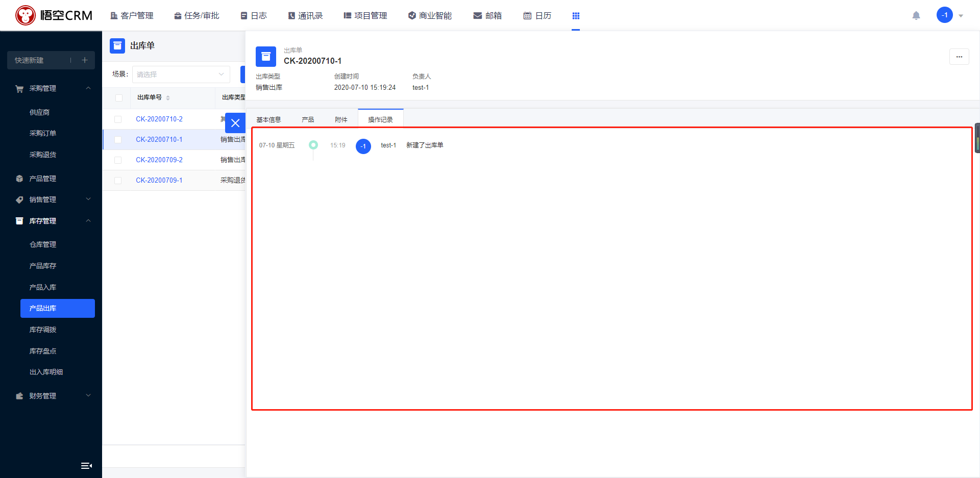This screenshot has height=478, width=980.
Task: Open the user avatar menu
Action: 945,15
